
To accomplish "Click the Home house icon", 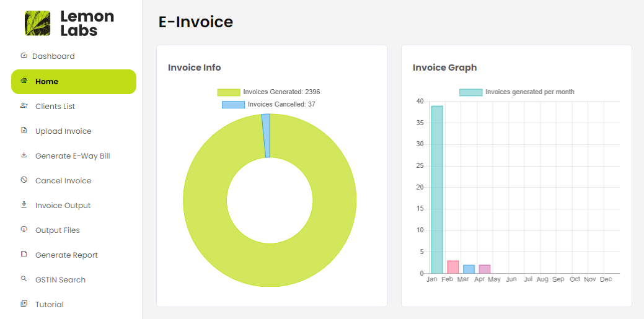I will point(24,81).
